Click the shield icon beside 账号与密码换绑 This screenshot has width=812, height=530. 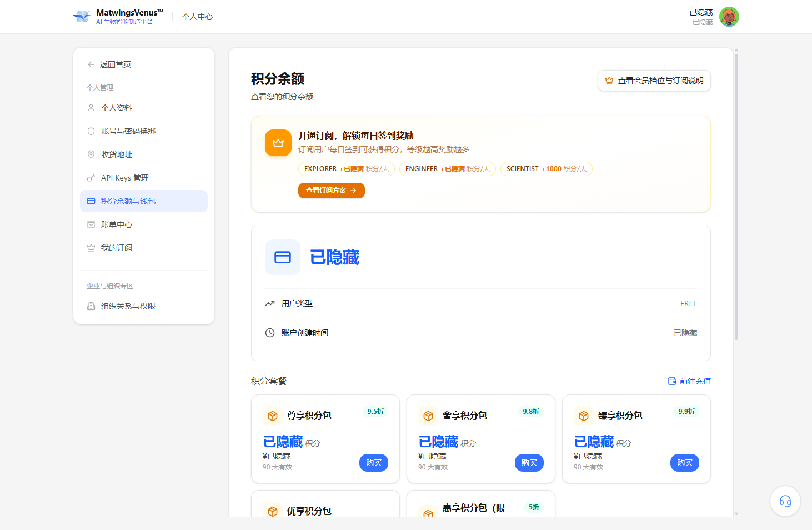(x=91, y=131)
